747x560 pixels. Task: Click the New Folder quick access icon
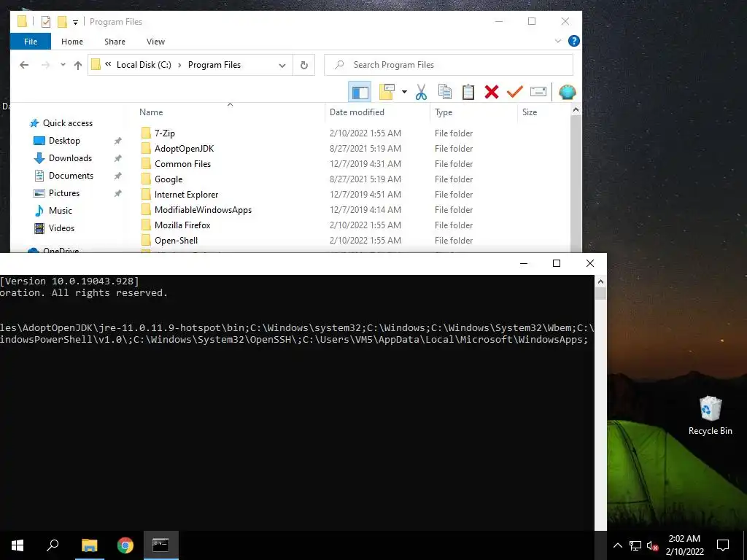point(62,22)
